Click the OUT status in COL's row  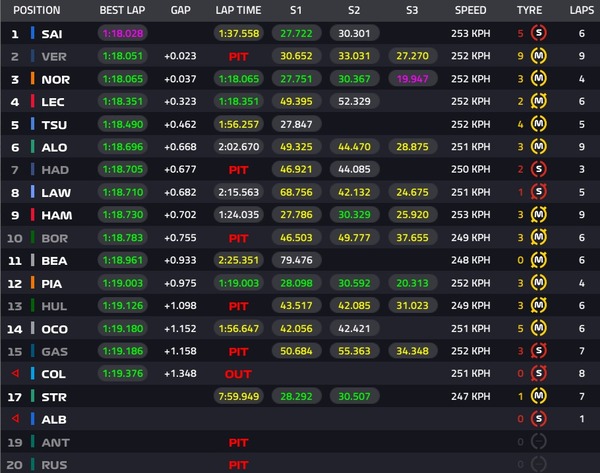238,373
